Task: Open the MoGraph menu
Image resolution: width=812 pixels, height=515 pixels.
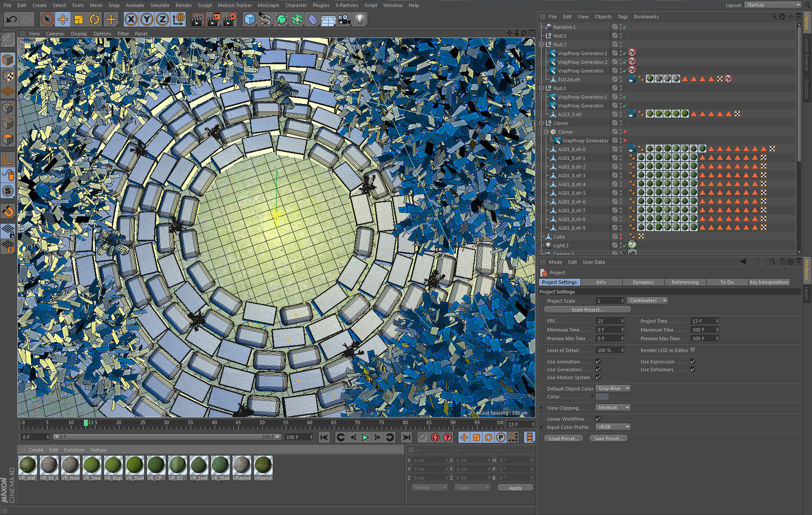Action: point(268,5)
